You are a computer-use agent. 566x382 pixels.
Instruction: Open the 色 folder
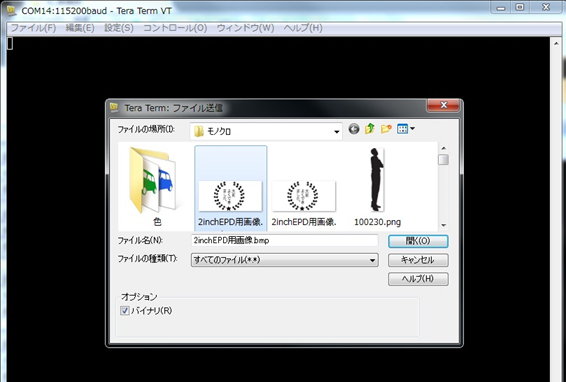pyautogui.click(x=156, y=187)
